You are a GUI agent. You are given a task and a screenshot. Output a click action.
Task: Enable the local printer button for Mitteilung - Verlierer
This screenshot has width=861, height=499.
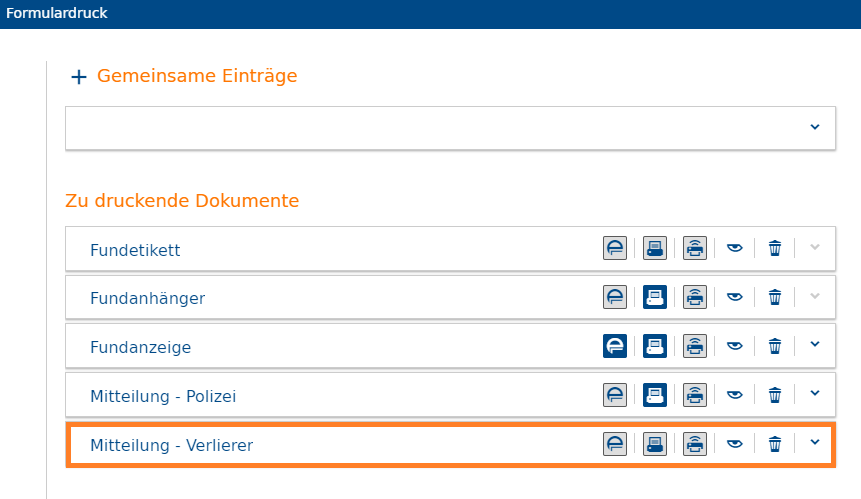pos(655,444)
